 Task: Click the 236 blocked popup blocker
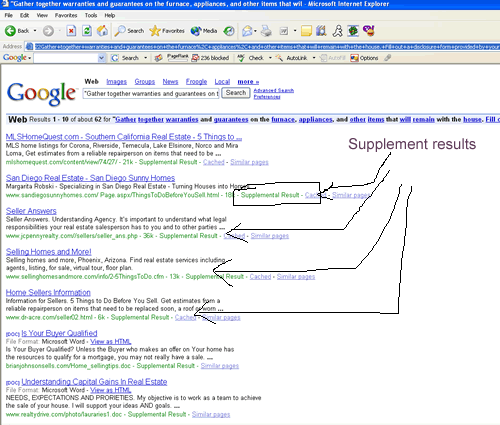(210, 58)
